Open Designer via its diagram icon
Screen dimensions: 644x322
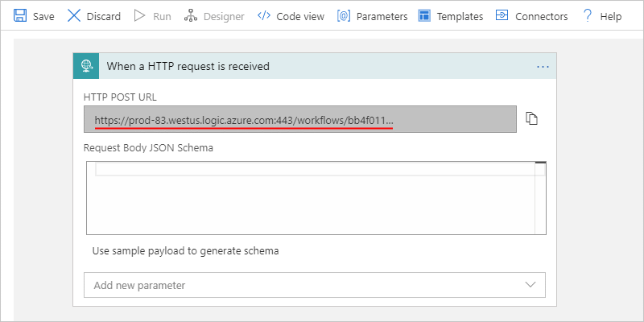[x=191, y=16]
